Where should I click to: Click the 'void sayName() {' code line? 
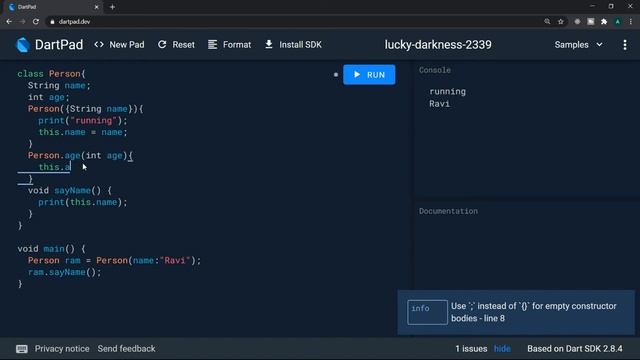[70, 191]
